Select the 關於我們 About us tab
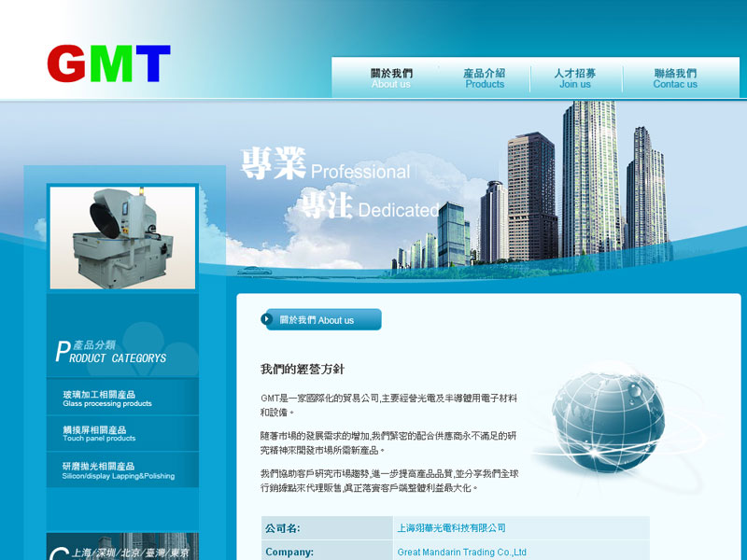 pos(392,76)
